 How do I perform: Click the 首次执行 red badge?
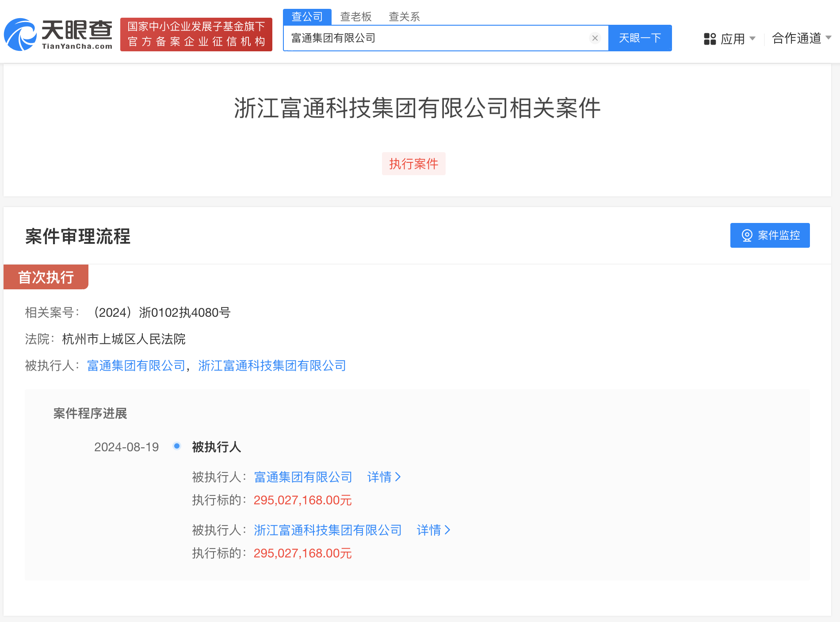pyautogui.click(x=46, y=277)
